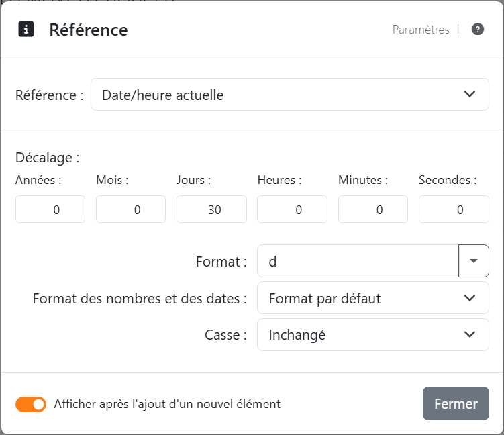Click the Minutes offset field

(x=373, y=209)
